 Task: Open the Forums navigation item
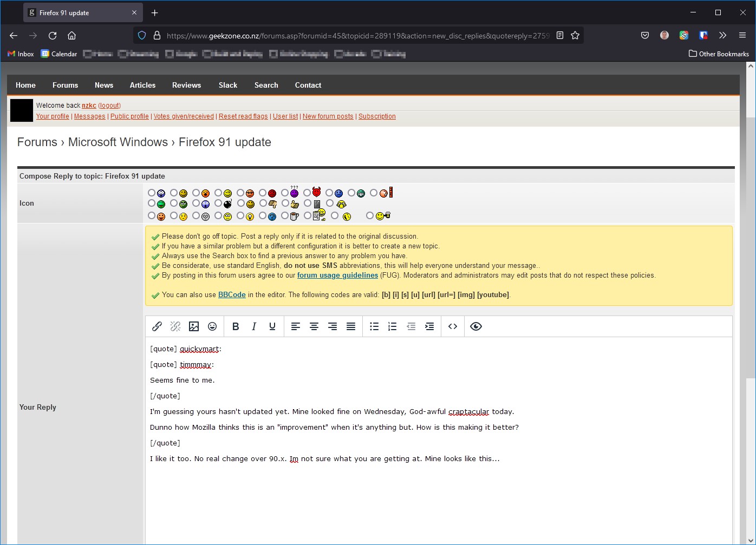point(65,85)
